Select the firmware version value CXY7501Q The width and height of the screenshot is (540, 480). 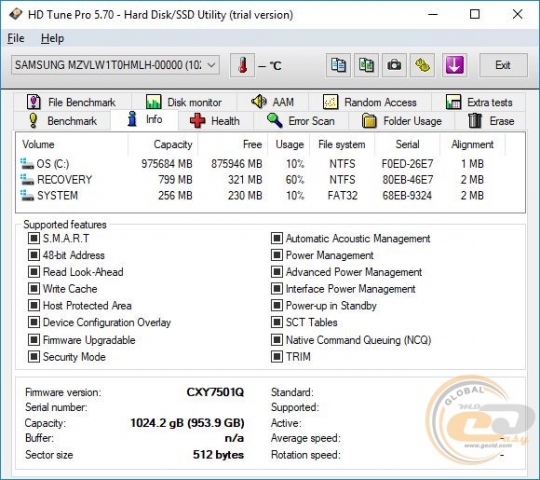(215, 392)
